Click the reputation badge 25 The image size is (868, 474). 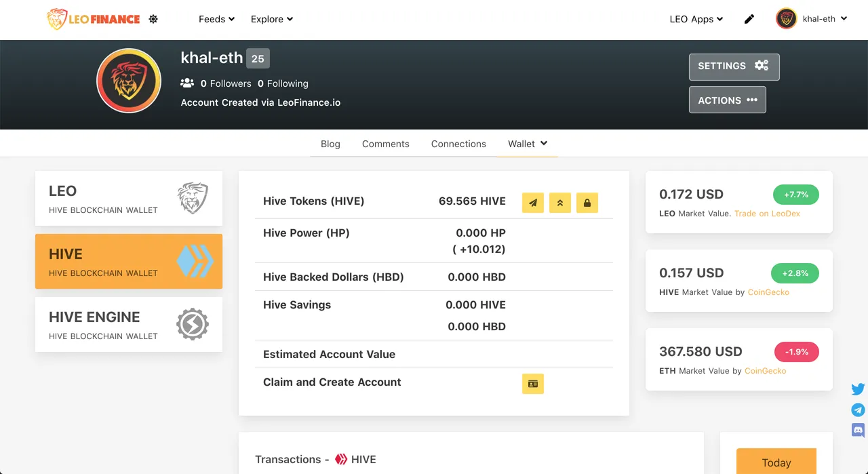click(258, 58)
